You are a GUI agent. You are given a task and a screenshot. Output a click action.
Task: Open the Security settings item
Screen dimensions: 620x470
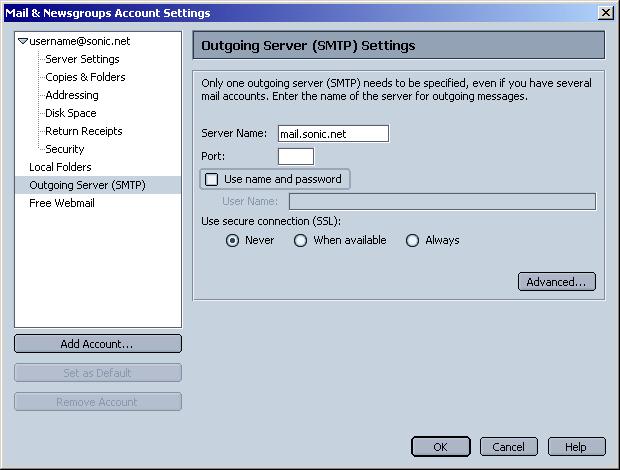click(65, 149)
